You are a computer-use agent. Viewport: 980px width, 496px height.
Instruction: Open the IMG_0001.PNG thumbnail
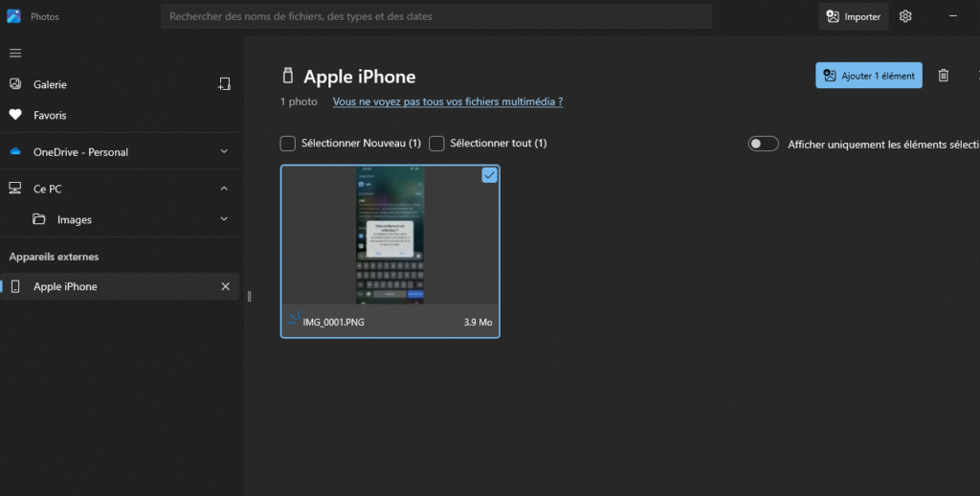[390, 236]
